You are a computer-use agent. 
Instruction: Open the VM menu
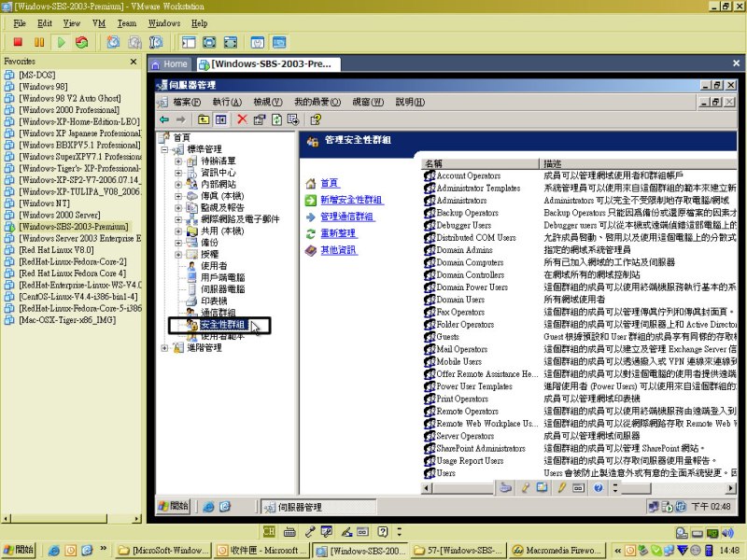[99, 23]
